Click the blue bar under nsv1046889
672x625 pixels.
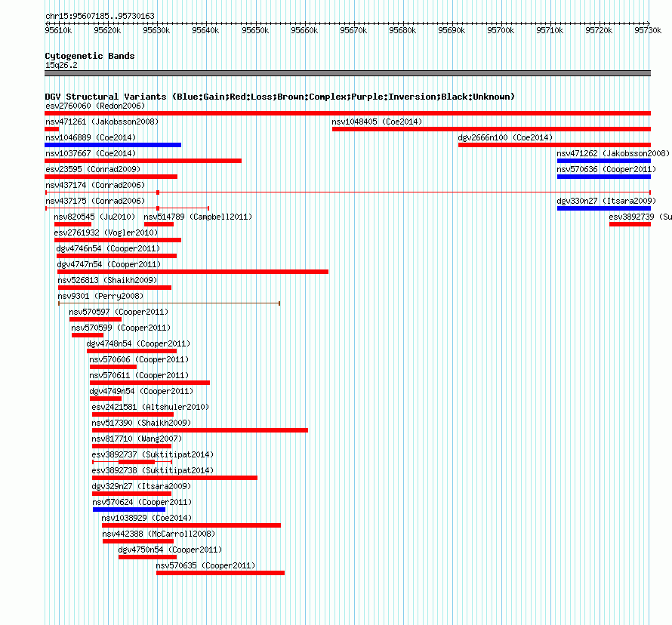pyautogui.click(x=113, y=145)
